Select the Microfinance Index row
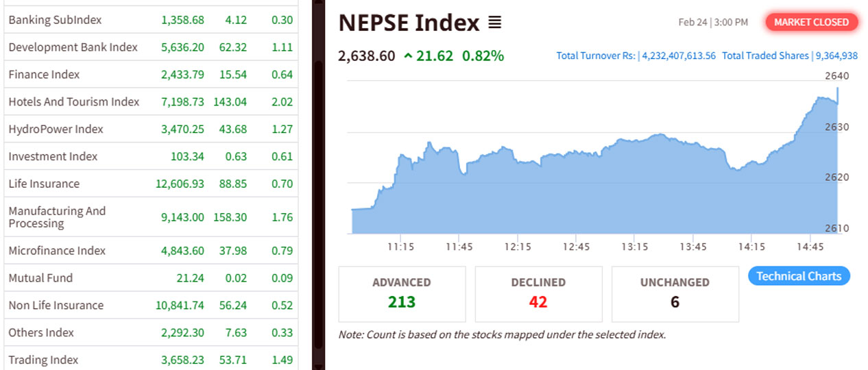 [x=57, y=251]
